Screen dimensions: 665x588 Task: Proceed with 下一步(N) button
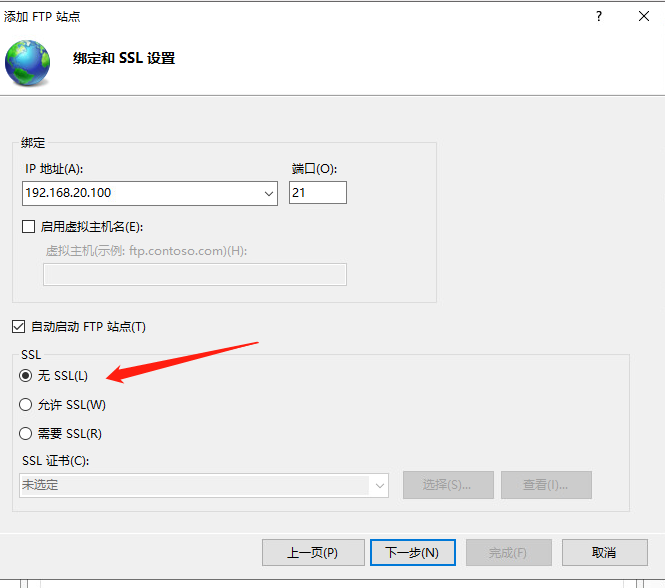[x=413, y=552]
